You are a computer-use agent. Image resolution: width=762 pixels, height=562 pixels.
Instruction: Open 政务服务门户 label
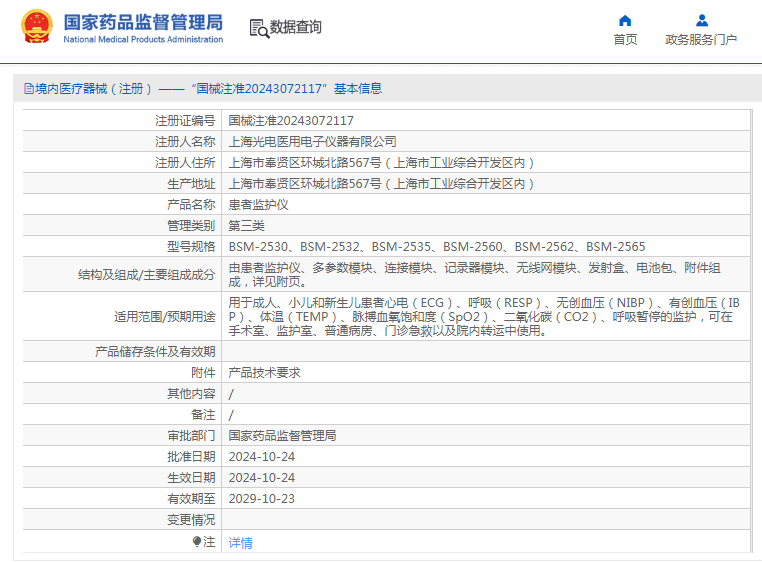click(x=701, y=39)
